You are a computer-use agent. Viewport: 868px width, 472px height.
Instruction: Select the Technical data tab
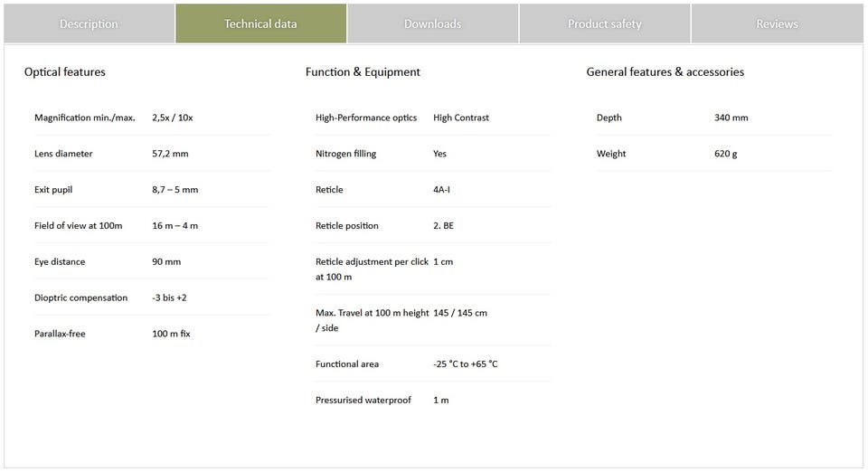click(260, 24)
